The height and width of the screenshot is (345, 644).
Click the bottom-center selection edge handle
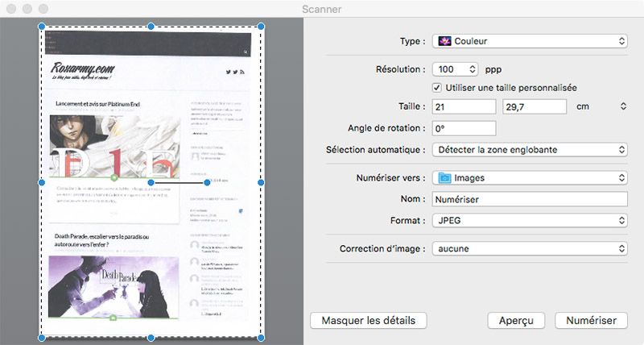click(151, 338)
